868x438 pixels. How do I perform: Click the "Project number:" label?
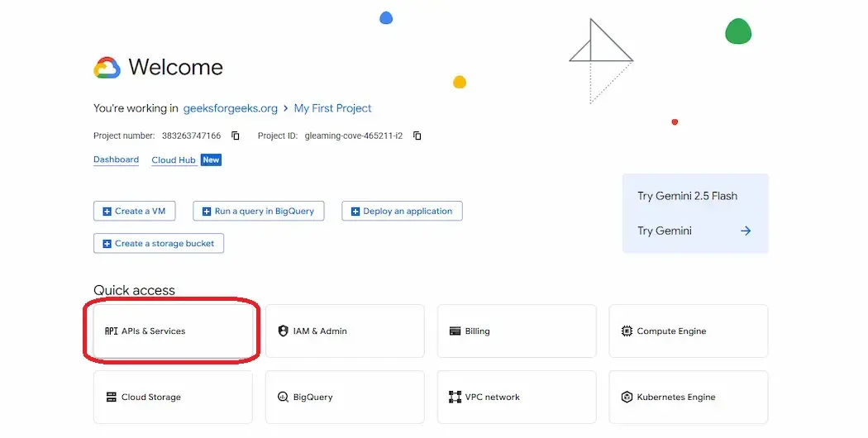coord(124,136)
